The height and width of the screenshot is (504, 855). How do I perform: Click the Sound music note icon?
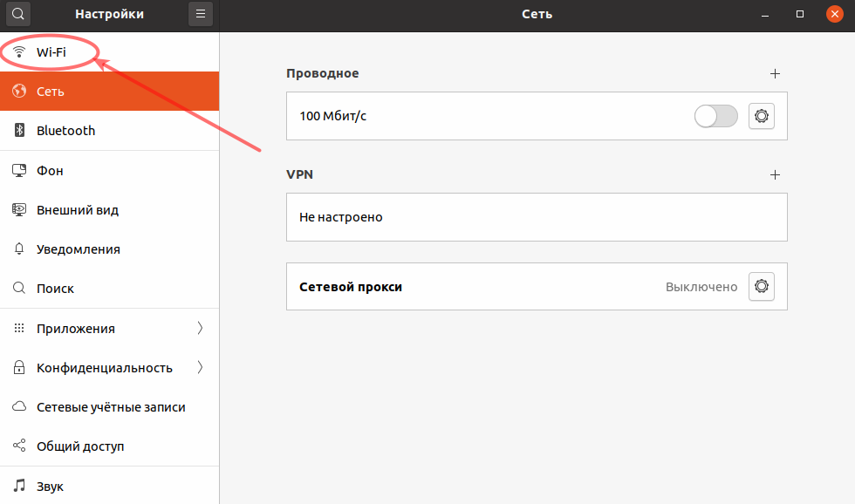[x=19, y=486]
